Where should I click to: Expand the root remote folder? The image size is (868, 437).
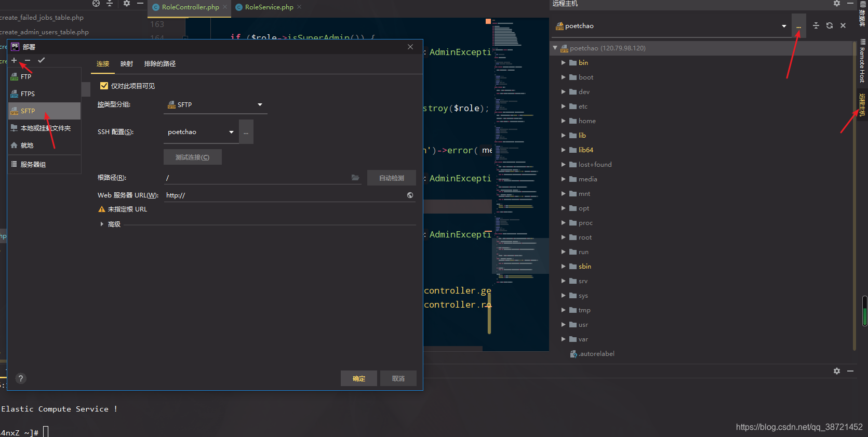563,237
